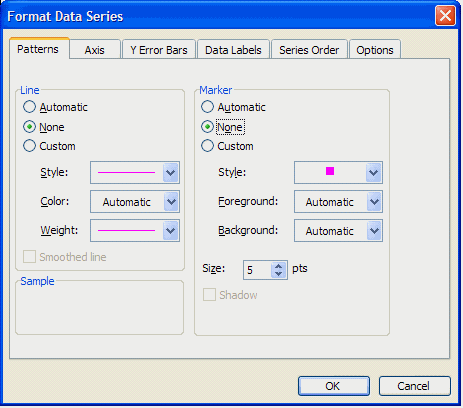Dismiss dialog with Cancel button
Screen dimensions: 463x408
tap(414, 386)
